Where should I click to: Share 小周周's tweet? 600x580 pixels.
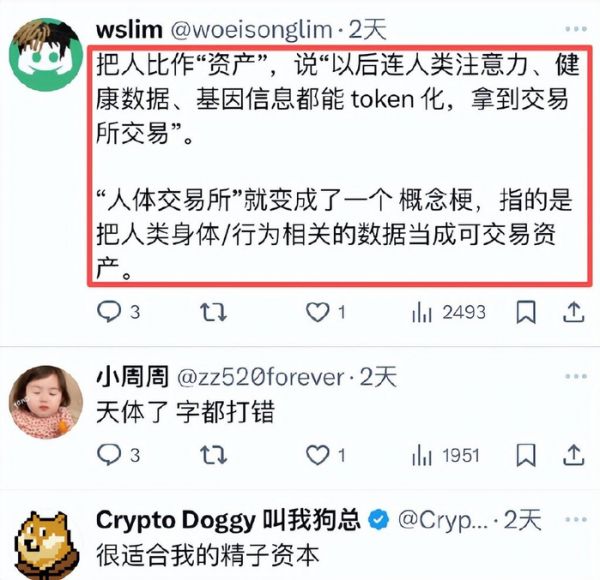tap(573, 455)
